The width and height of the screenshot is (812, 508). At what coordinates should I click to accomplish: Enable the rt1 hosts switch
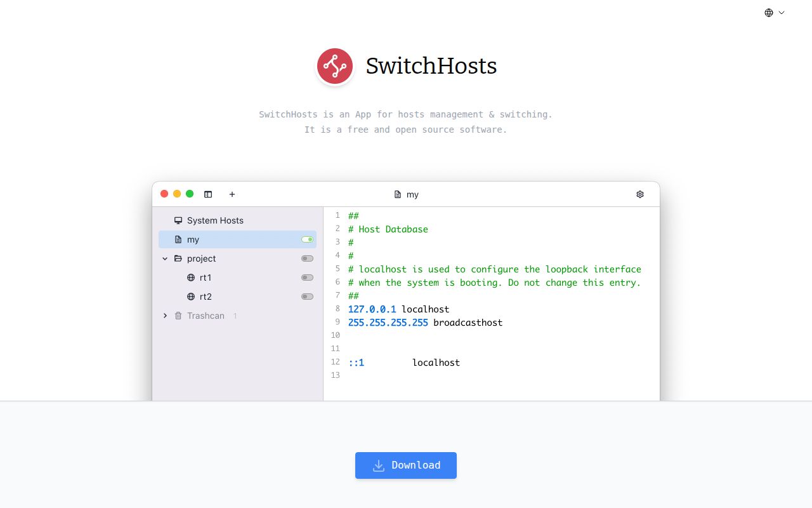308,277
